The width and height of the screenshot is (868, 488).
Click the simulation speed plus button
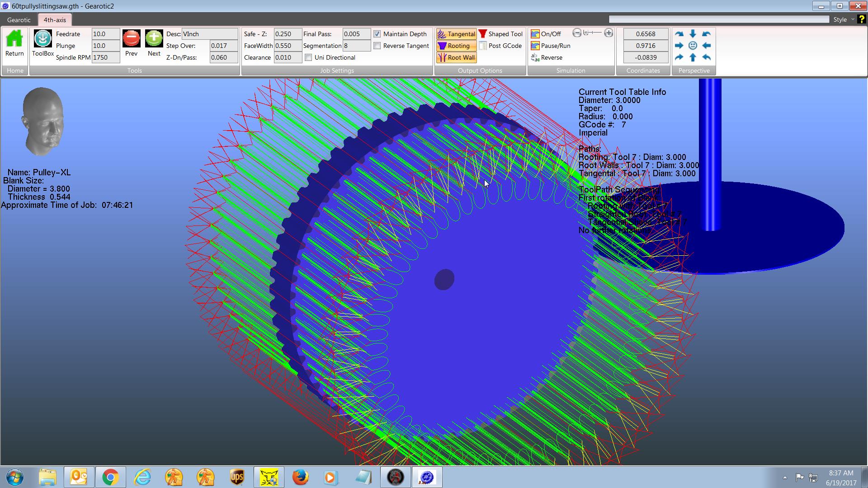(609, 33)
